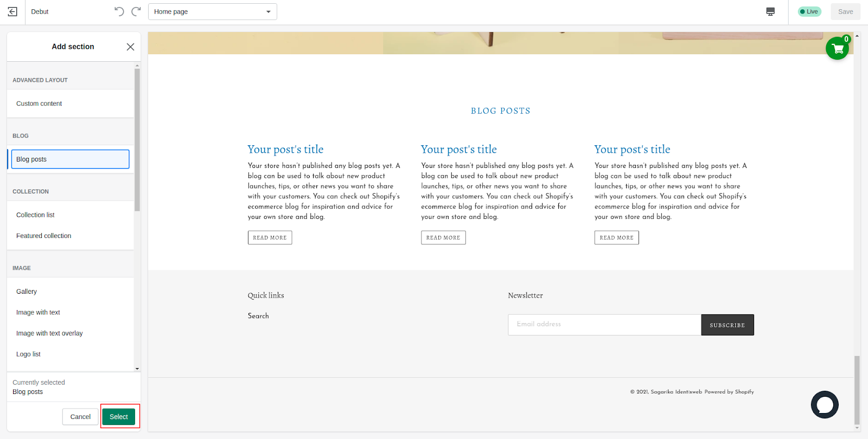Viewport: 868px width, 439px height.
Task: Open the desktop preview device icon
Action: pos(770,11)
